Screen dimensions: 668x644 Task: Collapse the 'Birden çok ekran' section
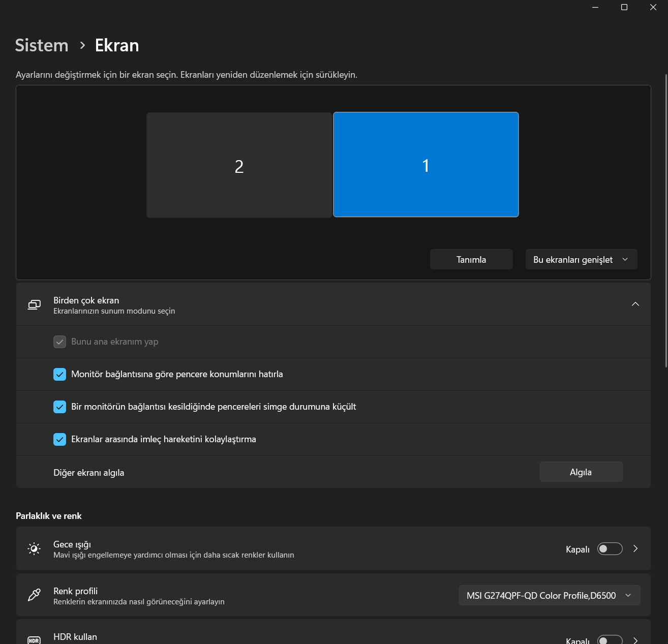click(x=635, y=304)
